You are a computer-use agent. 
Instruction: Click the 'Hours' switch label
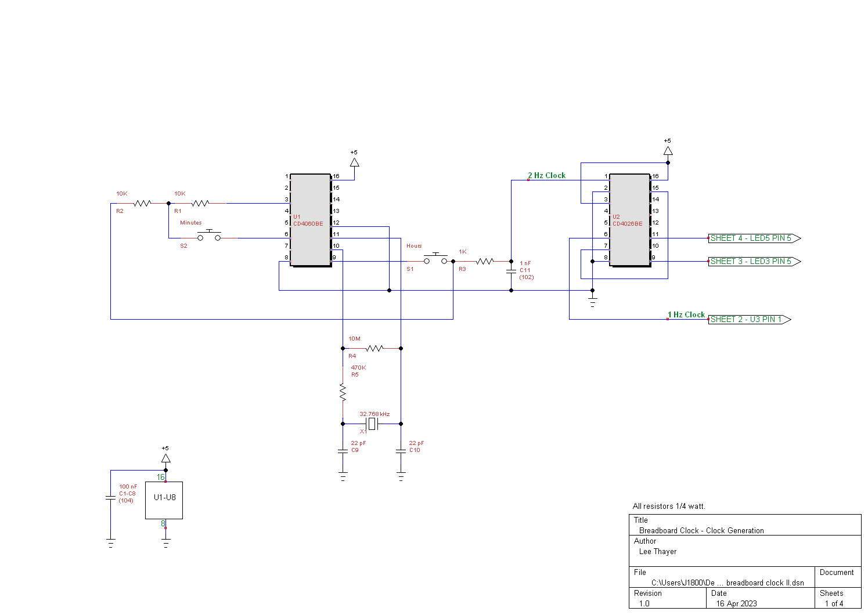pyautogui.click(x=414, y=245)
